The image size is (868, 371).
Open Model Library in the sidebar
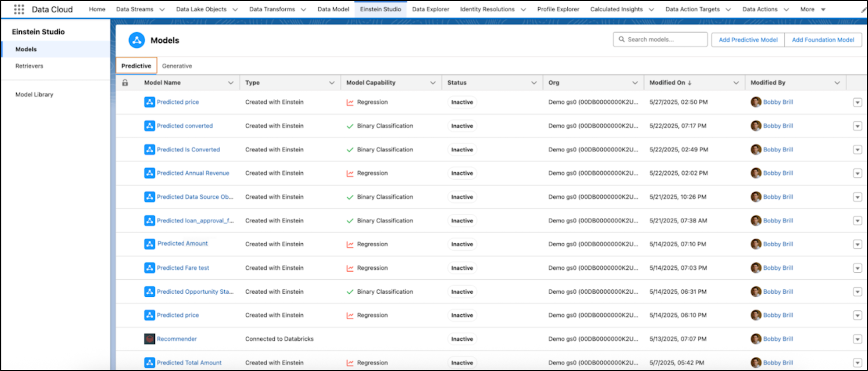(x=34, y=94)
